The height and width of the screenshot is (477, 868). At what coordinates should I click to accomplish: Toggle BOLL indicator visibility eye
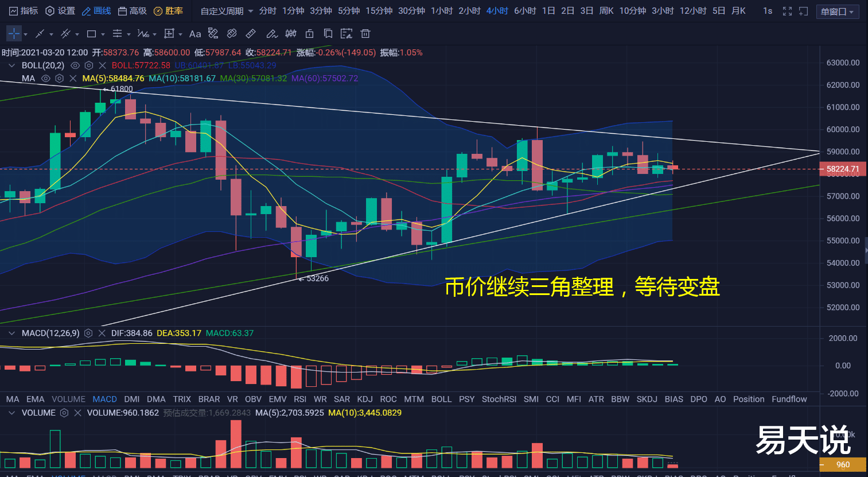coord(75,65)
